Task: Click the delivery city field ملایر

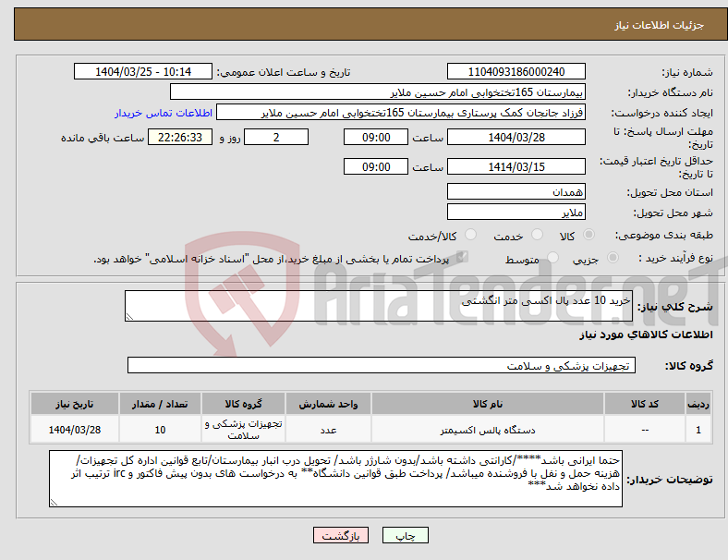Action: pyautogui.click(x=516, y=212)
